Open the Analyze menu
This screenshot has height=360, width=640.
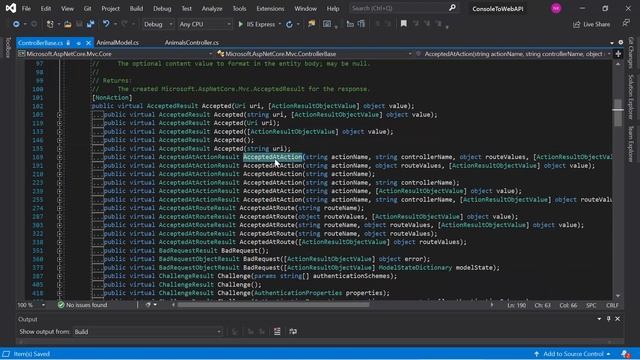pyautogui.click(x=212, y=9)
